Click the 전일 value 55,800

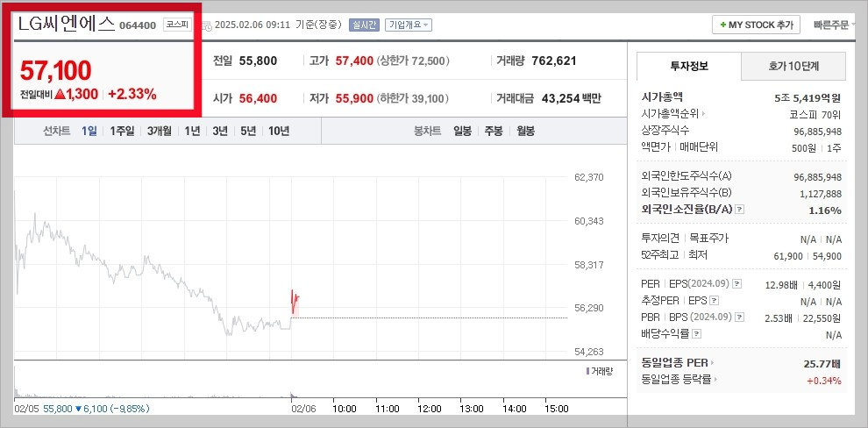(x=258, y=61)
